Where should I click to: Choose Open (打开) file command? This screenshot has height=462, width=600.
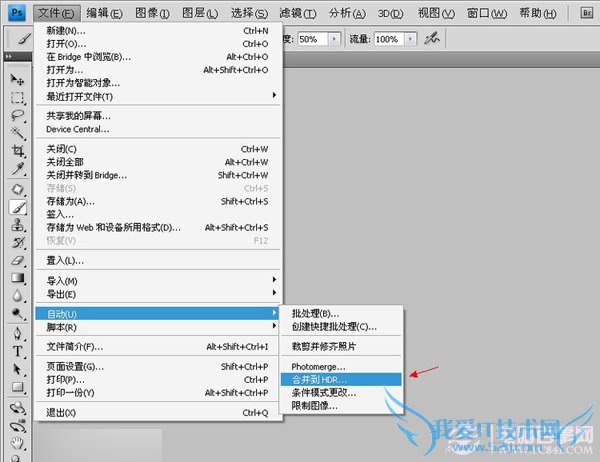[x=158, y=44]
